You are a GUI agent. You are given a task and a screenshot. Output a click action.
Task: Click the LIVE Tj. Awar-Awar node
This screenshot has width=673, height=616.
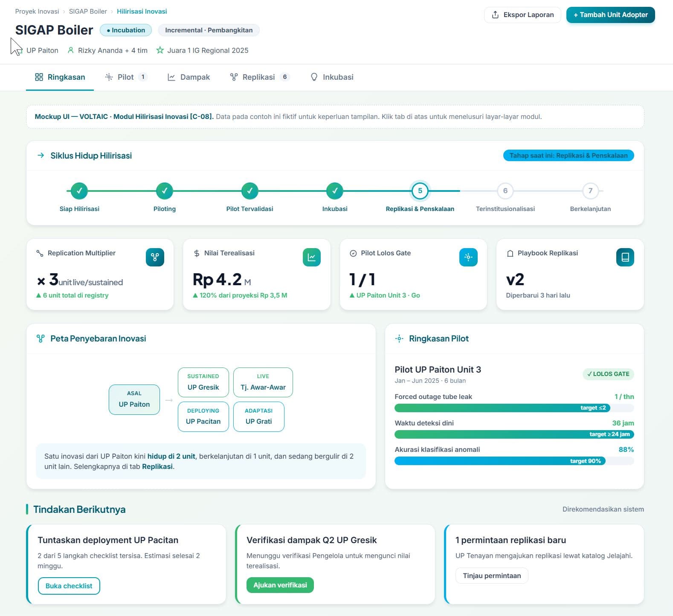click(263, 382)
